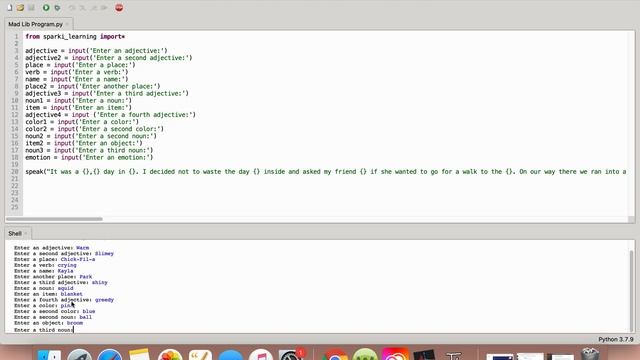Click the 'noun1 = input' code line

click(x=78, y=100)
